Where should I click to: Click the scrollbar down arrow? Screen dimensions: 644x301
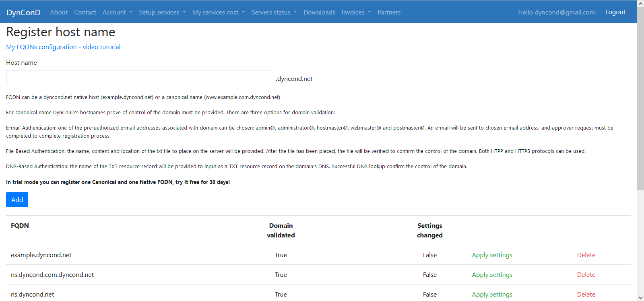pyautogui.click(x=640, y=298)
